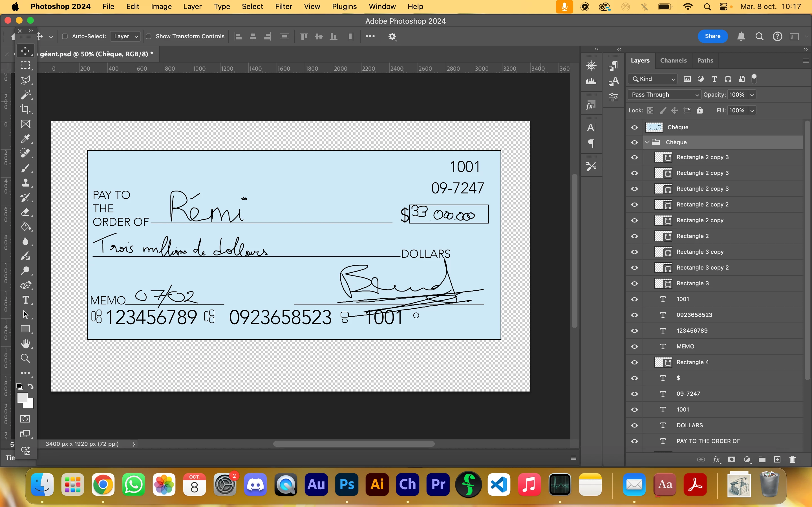Open the Filter menu
The width and height of the screenshot is (812, 507).
[283, 6]
